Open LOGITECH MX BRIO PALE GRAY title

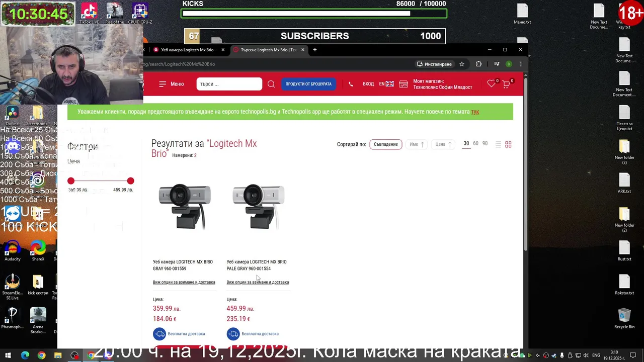point(257,265)
